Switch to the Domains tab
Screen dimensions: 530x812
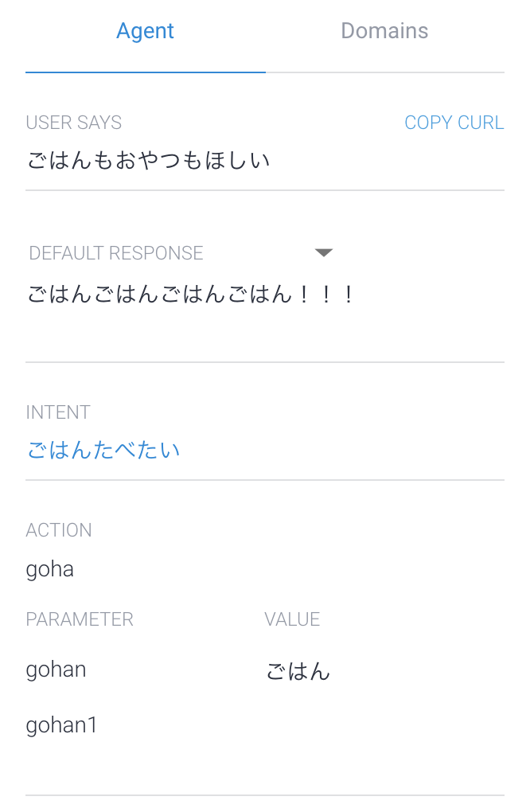384,30
